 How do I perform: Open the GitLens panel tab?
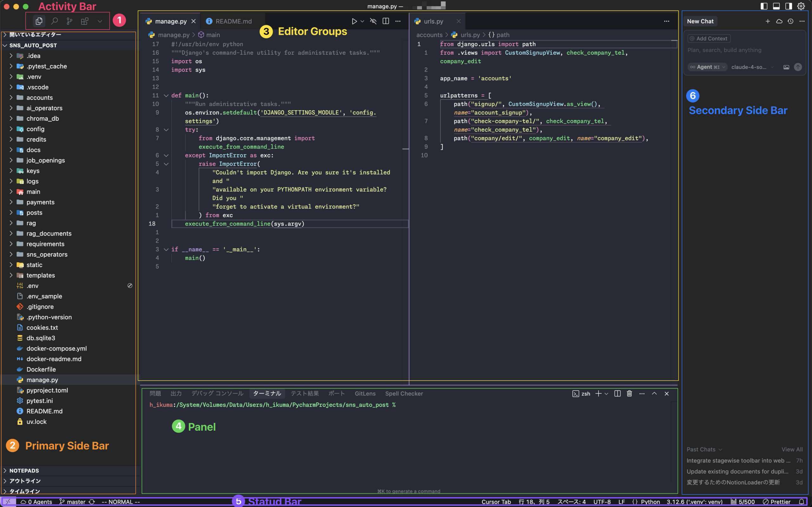(x=365, y=394)
